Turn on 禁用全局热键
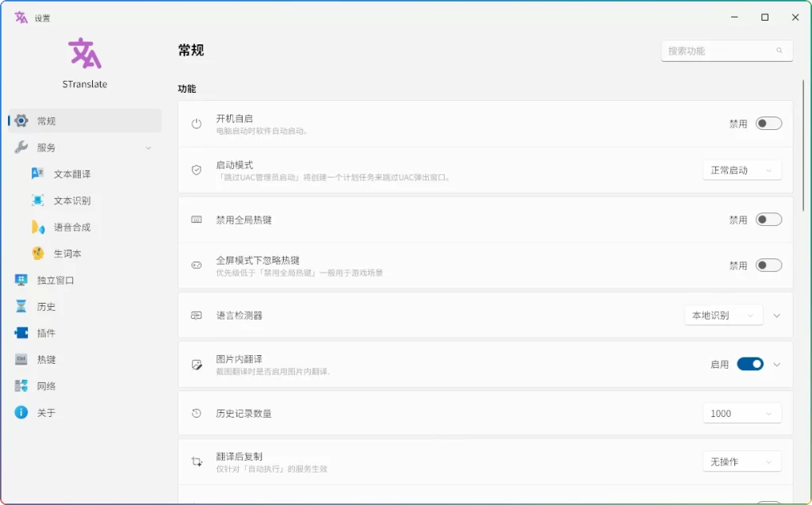This screenshot has height=505, width=812. tap(767, 220)
